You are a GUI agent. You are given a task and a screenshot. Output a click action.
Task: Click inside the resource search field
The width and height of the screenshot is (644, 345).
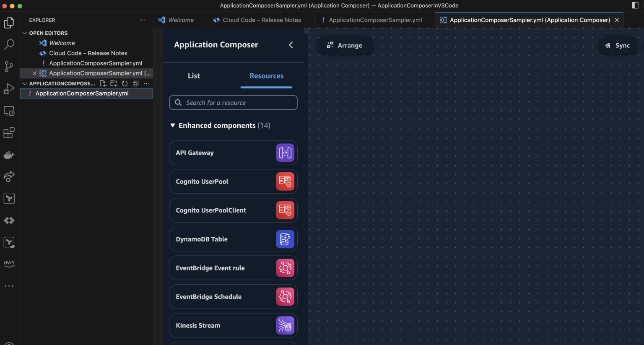(x=233, y=102)
